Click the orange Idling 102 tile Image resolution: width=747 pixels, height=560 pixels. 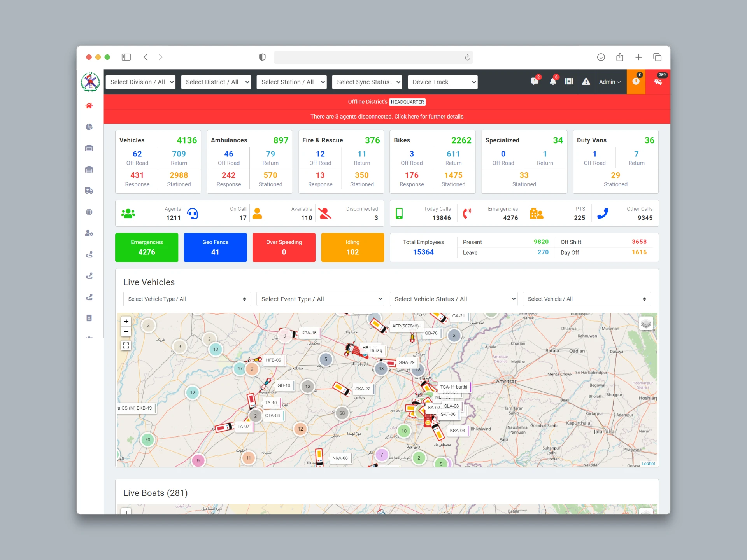coord(352,247)
